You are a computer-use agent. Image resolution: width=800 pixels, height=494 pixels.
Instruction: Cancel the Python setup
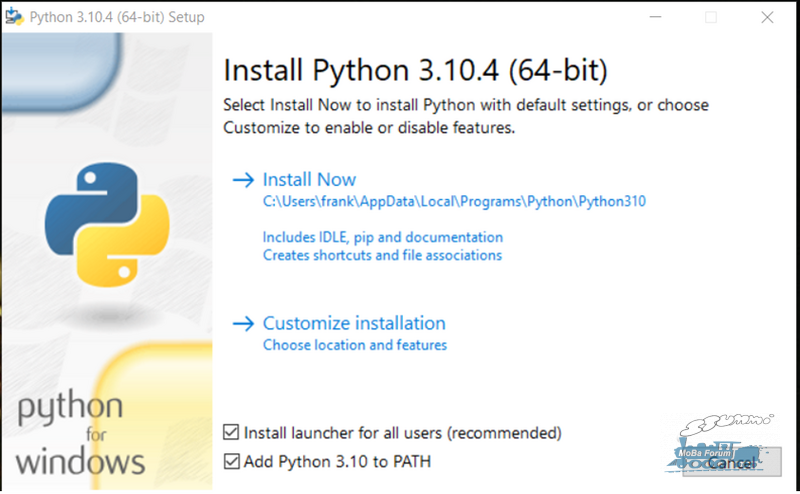[x=732, y=462]
